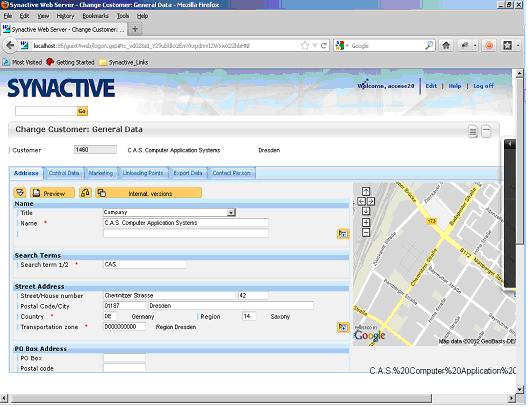Click the browser Back arrow button
This screenshot has height=407, width=528.
10,45
